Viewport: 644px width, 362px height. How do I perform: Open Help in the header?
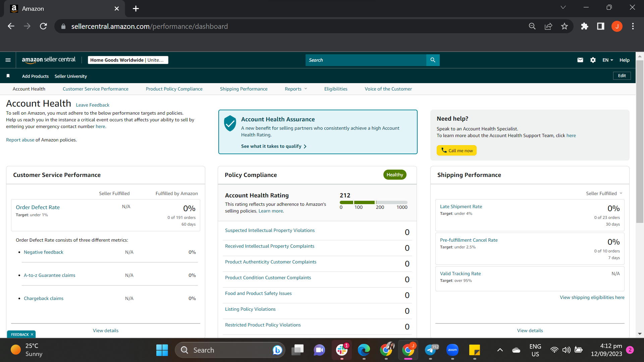point(625,60)
